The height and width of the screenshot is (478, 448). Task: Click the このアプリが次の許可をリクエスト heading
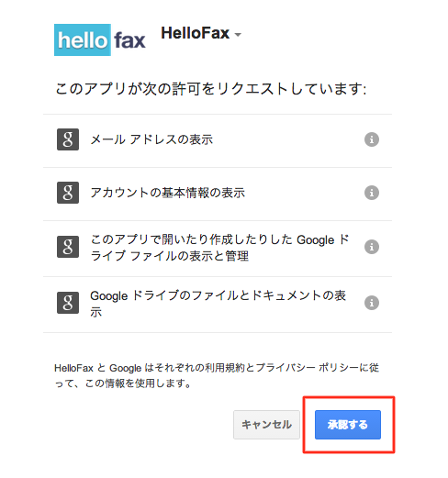(x=210, y=89)
